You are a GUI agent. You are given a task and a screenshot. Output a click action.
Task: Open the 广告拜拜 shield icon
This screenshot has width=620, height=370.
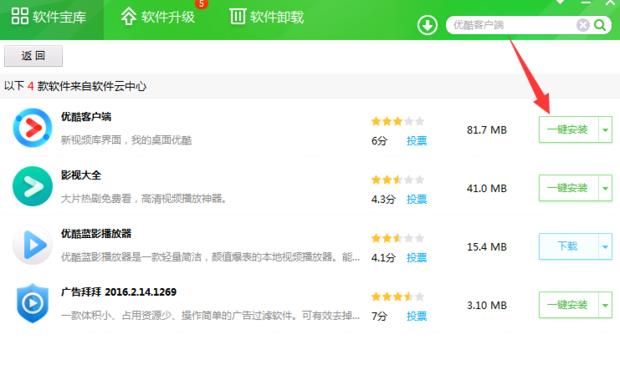tap(32, 303)
